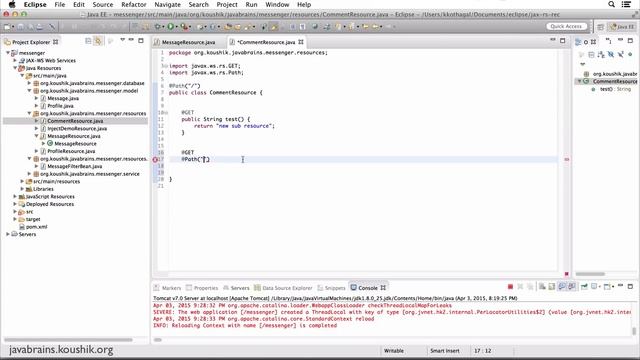Expand the Servers project node
This screenshot has width=640, height=360.
coord(8,234)
